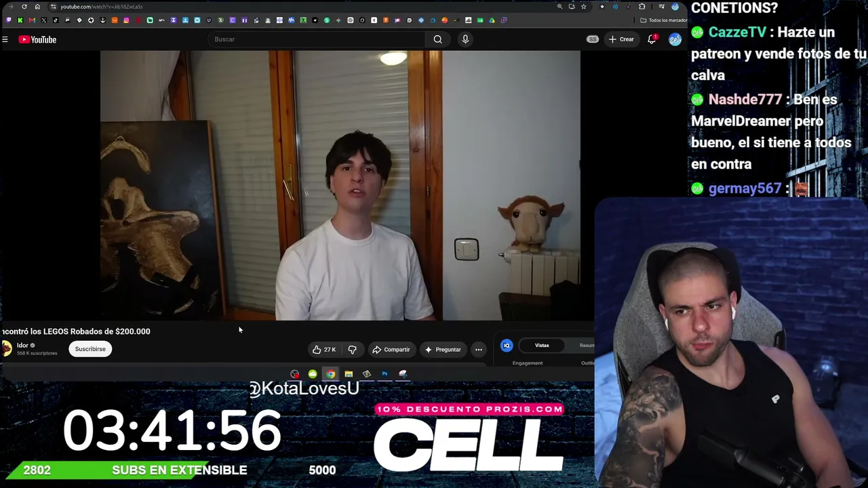This screenshot has width=868, height=488.
Task: Open the Crear menu button
Action: pyautogui.click(x=621, y=39)
